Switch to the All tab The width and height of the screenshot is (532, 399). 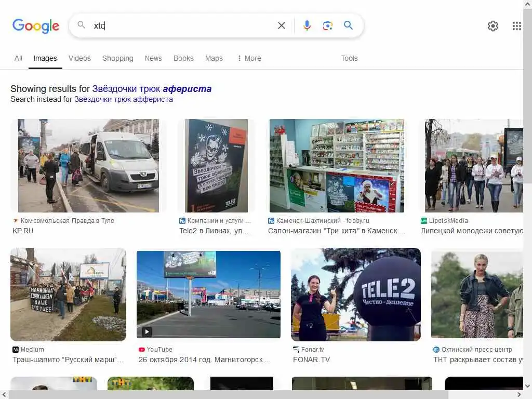(x=18, y=58)
